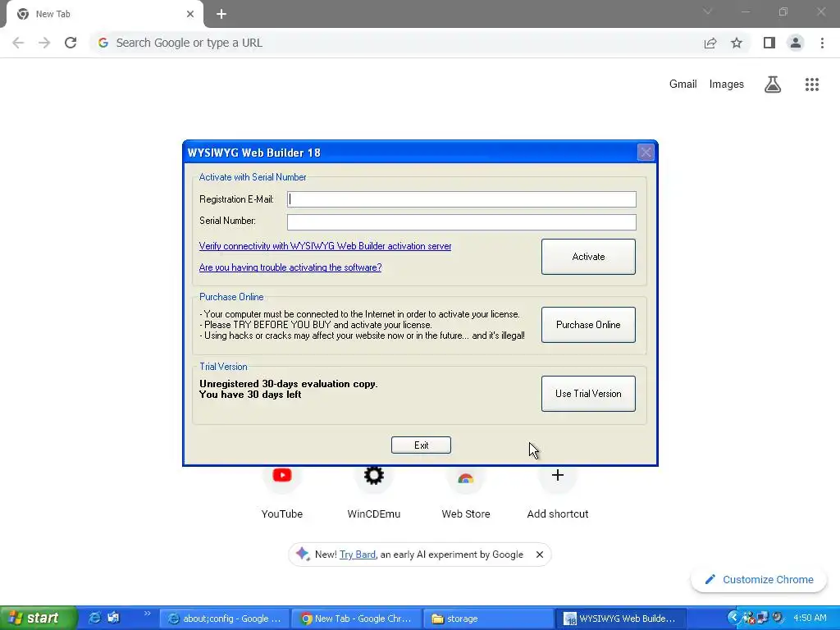Open Google apps grid icon
Image resolution: width=840 pixels, height=630 pixels.
coord(812,84)
